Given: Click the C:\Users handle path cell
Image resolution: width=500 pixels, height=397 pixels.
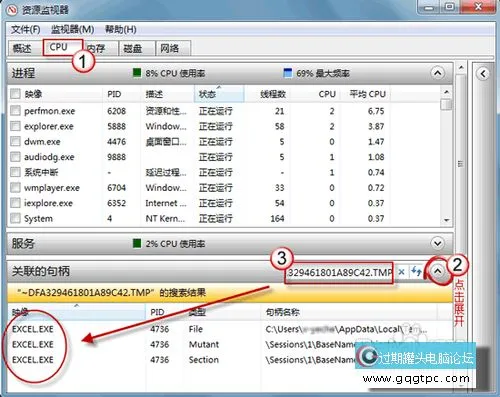Looking at the screenshot, I should pos(346,329).
